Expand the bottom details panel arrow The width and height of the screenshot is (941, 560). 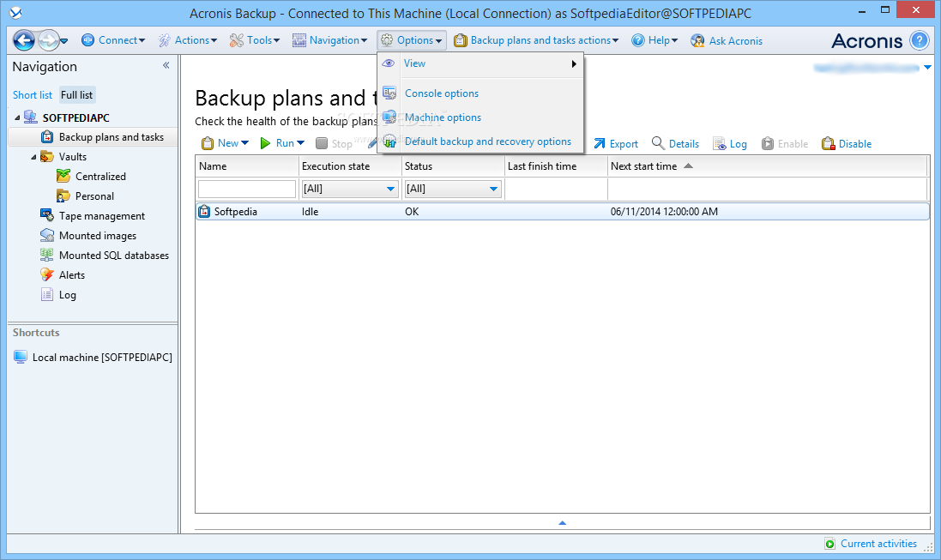[563, 523]
